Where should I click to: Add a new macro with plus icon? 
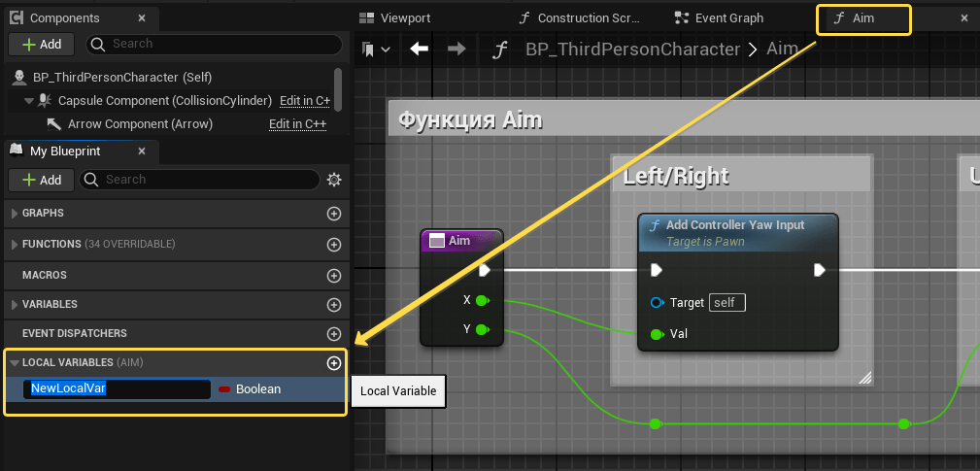(x=334, y=276)
